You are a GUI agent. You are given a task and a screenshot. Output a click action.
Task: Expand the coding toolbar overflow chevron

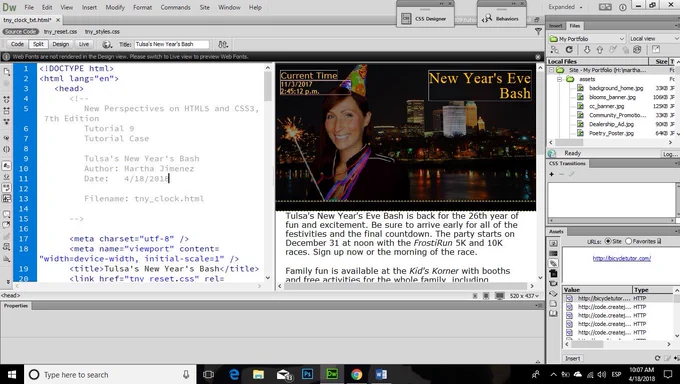8,282
